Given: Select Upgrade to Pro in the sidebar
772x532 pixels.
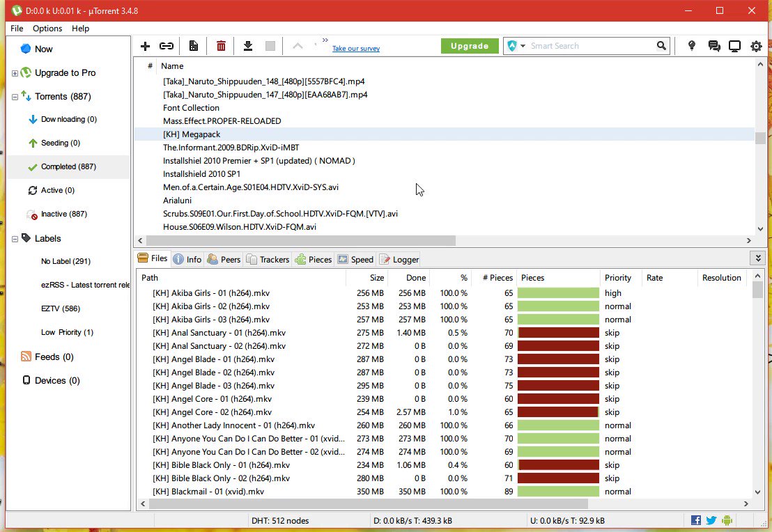Looking at the screenshot, I should point(65,73).
